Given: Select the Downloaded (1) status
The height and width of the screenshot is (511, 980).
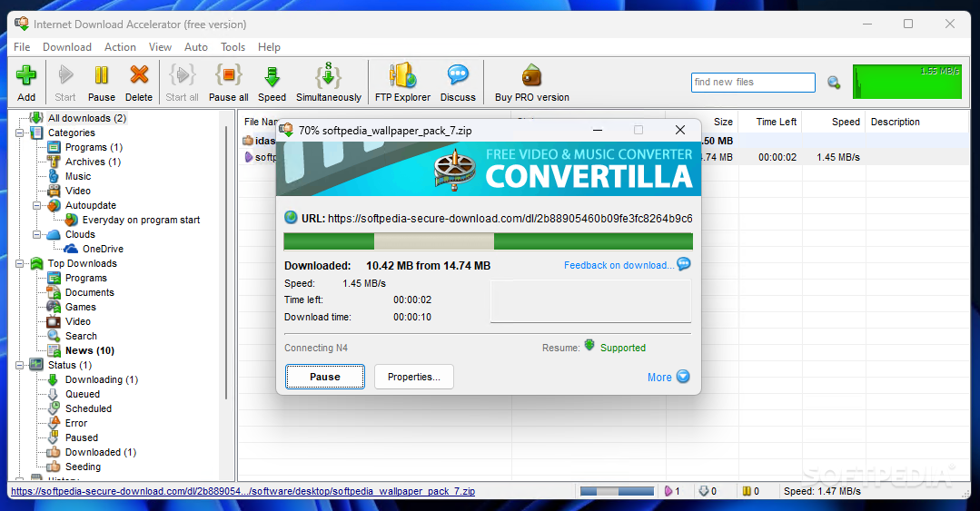Looking at the screenshot, I should (x=101, y=452).
